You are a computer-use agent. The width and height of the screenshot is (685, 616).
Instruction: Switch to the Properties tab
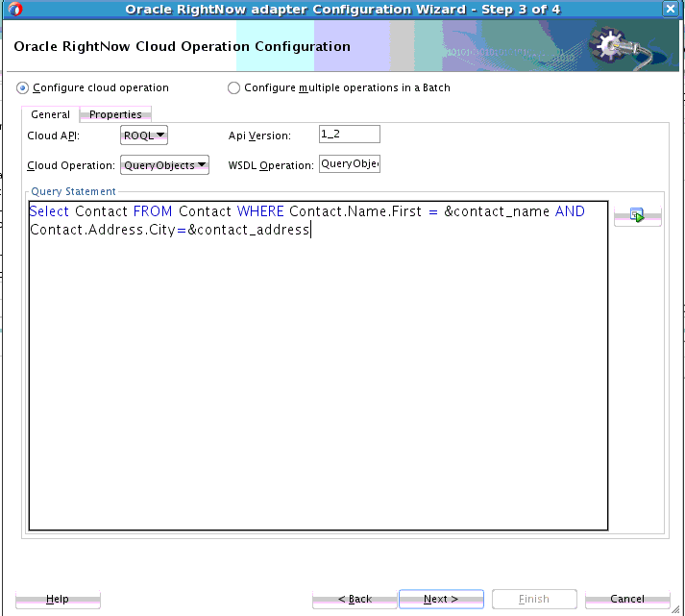[115, 114]
